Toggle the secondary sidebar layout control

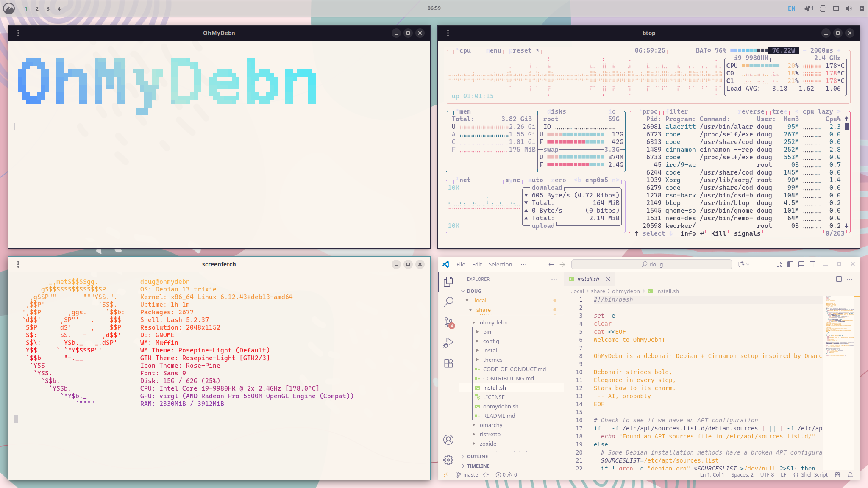click(x=812, y=264)
